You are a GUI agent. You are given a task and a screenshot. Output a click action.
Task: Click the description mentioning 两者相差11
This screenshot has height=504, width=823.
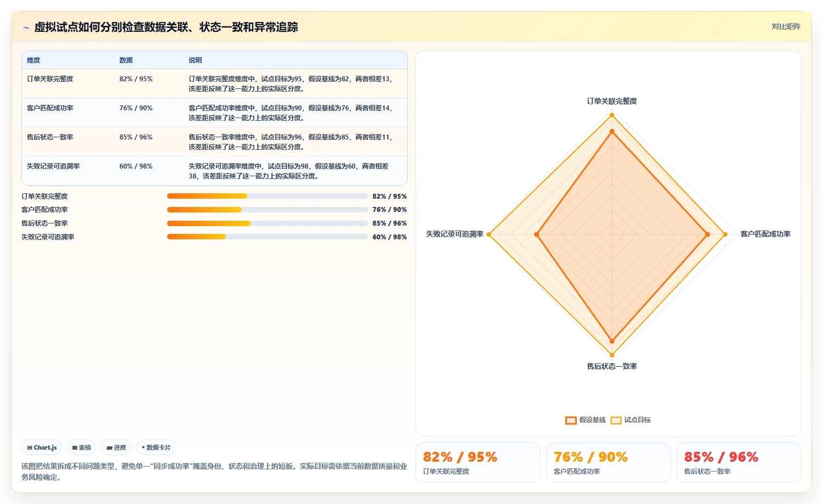click(292, 142)
